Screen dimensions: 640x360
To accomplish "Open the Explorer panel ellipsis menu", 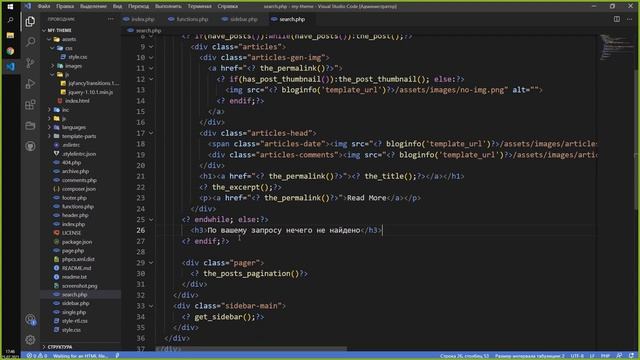I will [x=111, y=19].
